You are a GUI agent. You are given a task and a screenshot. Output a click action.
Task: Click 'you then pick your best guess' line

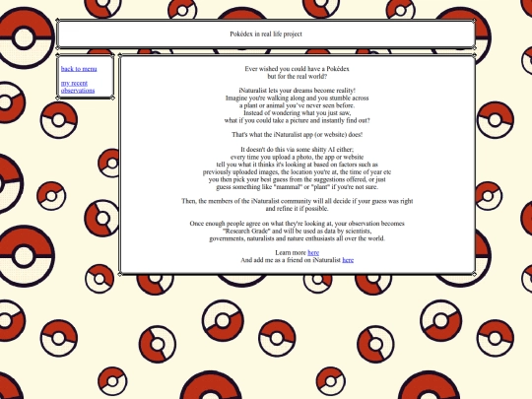point(297,179)
